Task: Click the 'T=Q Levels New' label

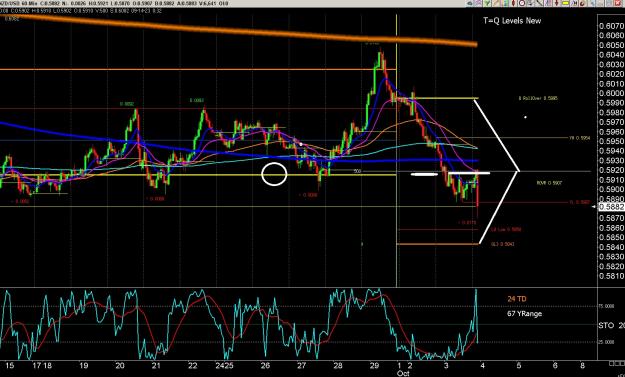Action: 512,21
